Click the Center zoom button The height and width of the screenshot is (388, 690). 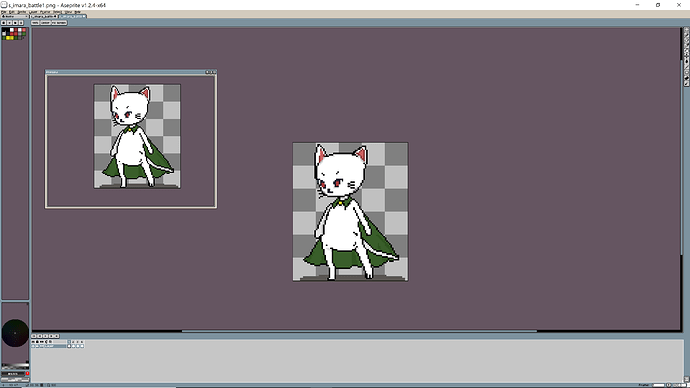click(x=45, y=22)
